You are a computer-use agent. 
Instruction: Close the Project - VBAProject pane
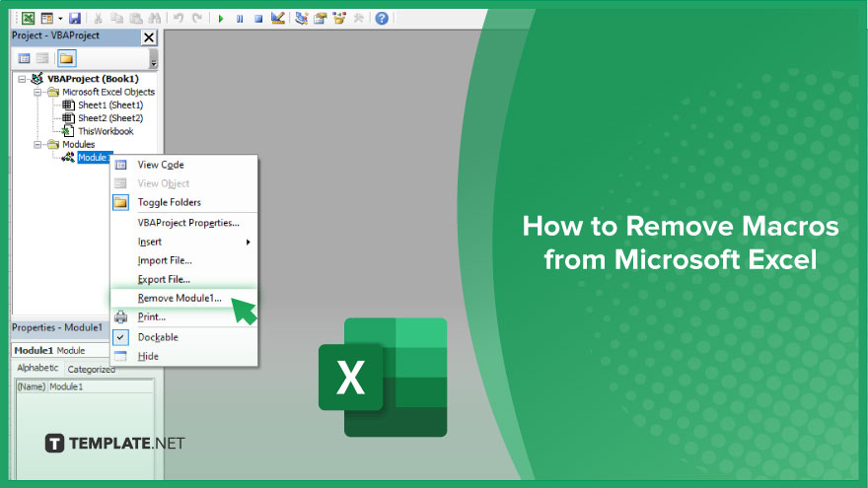pos(149,37)
